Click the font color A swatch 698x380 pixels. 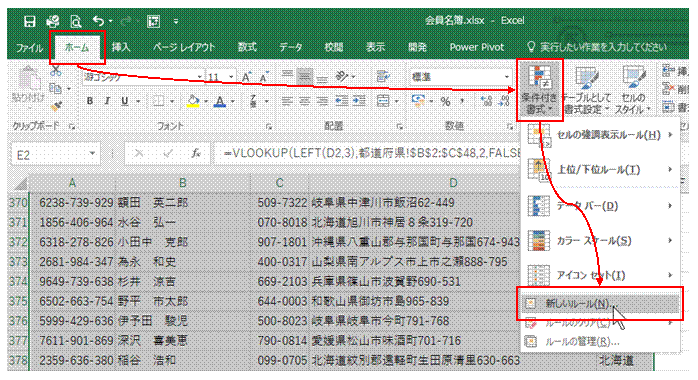[219, 101]
